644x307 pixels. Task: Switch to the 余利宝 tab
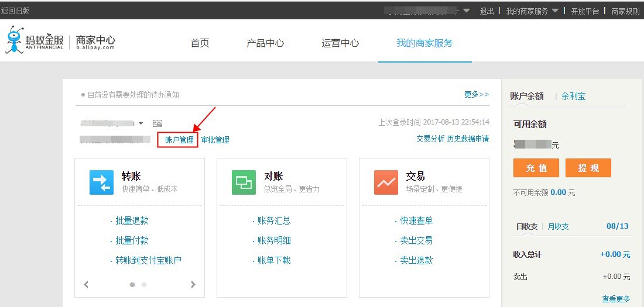click(573, 96)
